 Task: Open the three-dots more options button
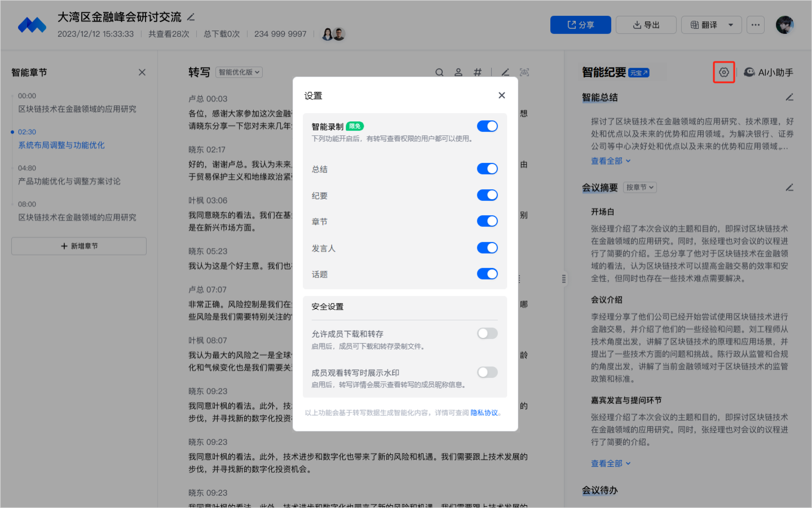click(755, 25)
